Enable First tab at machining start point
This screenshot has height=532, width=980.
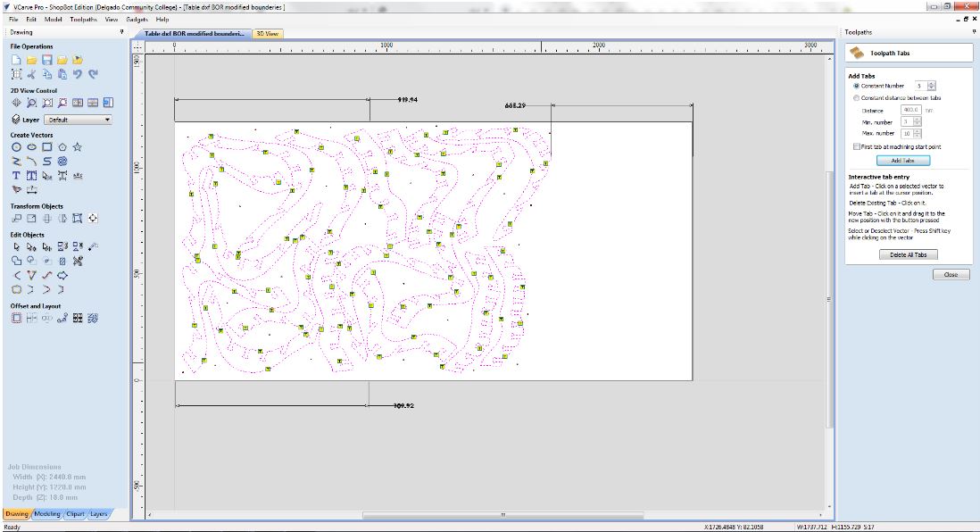click(x=856, y=147)
